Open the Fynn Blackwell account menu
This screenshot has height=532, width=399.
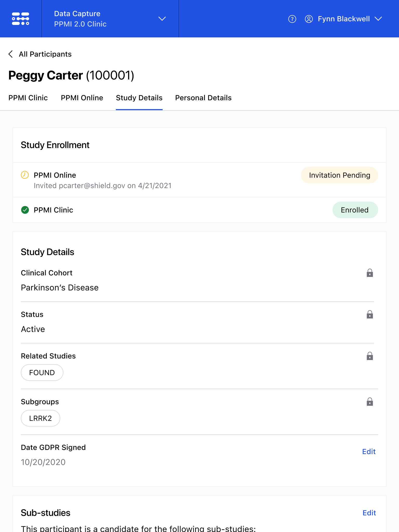pyautogui.click(x=378, y=19)
